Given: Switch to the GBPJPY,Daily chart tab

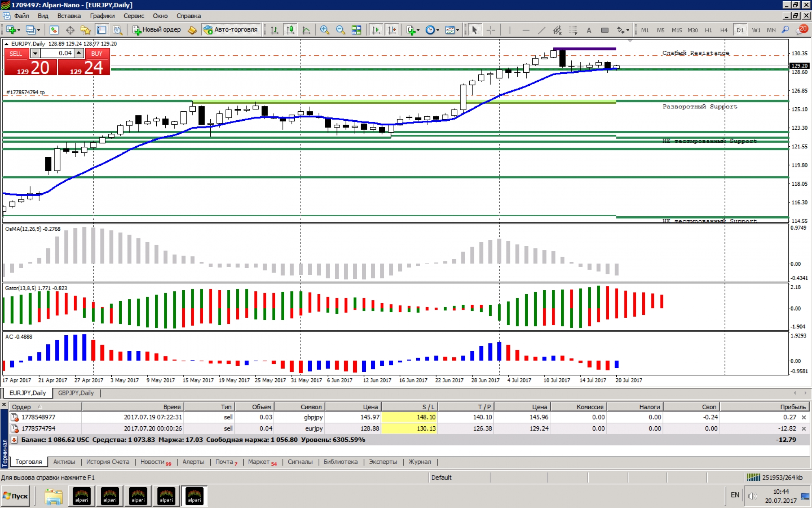Looking at the screenshot, I should click(76, 393).
